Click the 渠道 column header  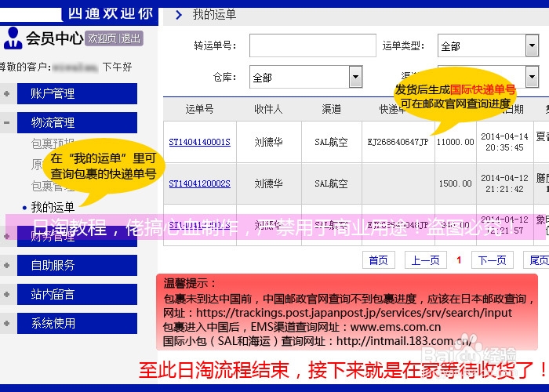(x=331, y=109)
